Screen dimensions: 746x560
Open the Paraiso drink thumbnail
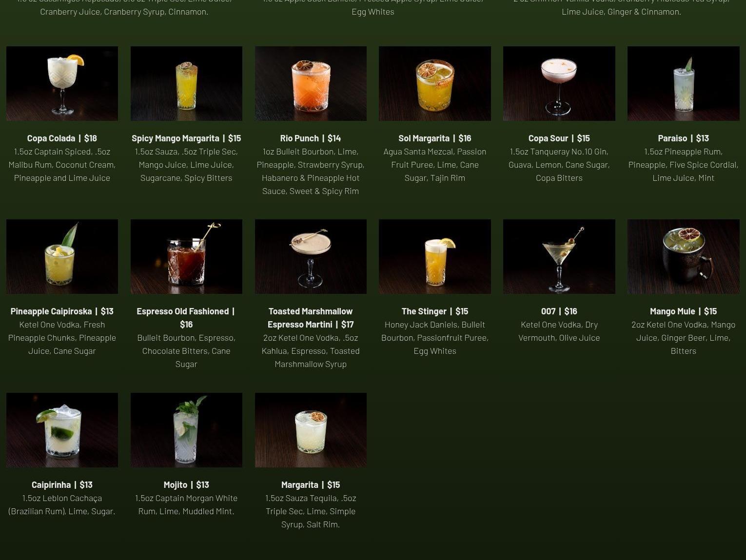click(x=683, y=83)
